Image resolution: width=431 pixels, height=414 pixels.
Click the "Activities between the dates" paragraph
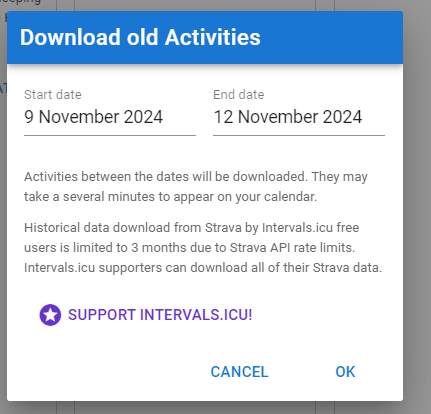point(196,187)
